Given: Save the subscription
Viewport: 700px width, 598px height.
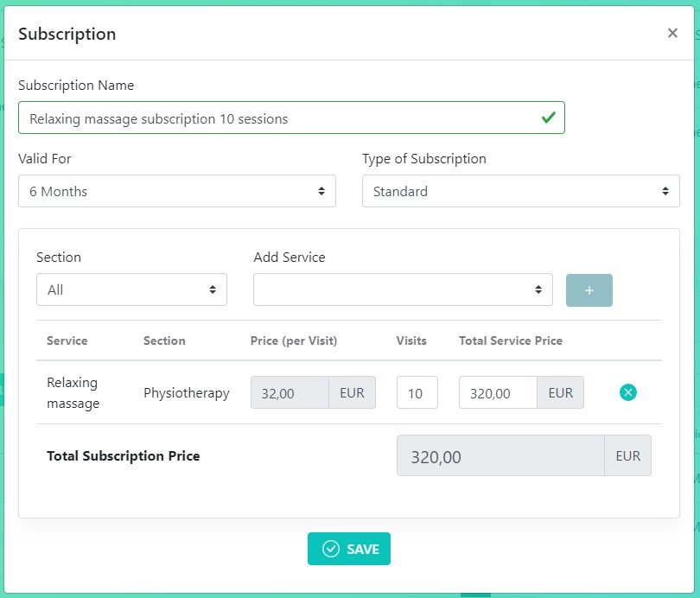Looking at the screenshot, I should coord(349,549).
